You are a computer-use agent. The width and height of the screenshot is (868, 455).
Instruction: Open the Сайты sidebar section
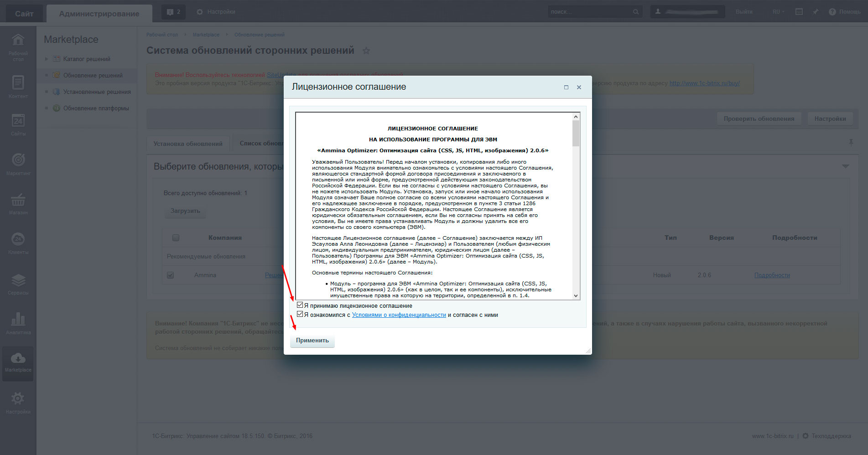click(18, 124)
